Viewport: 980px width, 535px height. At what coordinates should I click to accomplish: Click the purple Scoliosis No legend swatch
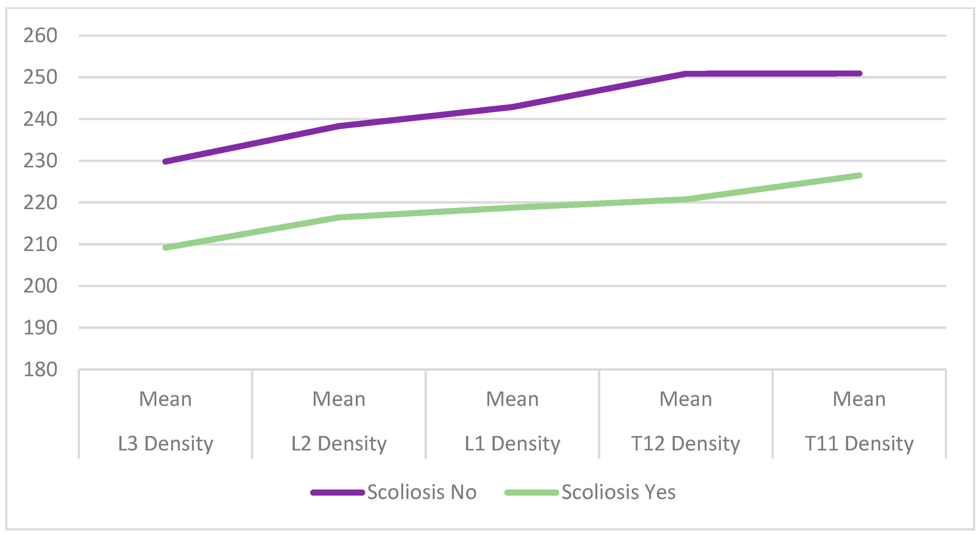[338, 492]
